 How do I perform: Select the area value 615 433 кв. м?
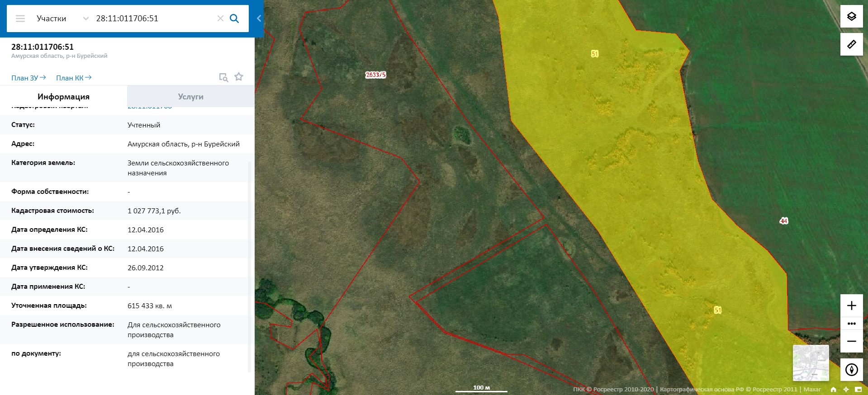[x=150, y=306]
